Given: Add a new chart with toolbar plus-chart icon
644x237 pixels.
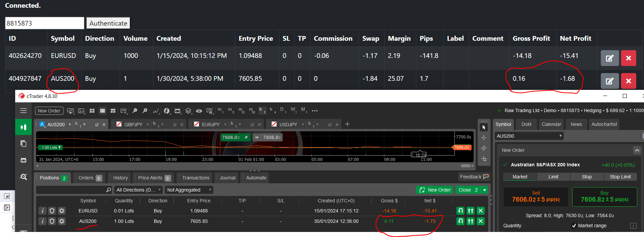Looking at the screenshot, I should pos(124,110).
